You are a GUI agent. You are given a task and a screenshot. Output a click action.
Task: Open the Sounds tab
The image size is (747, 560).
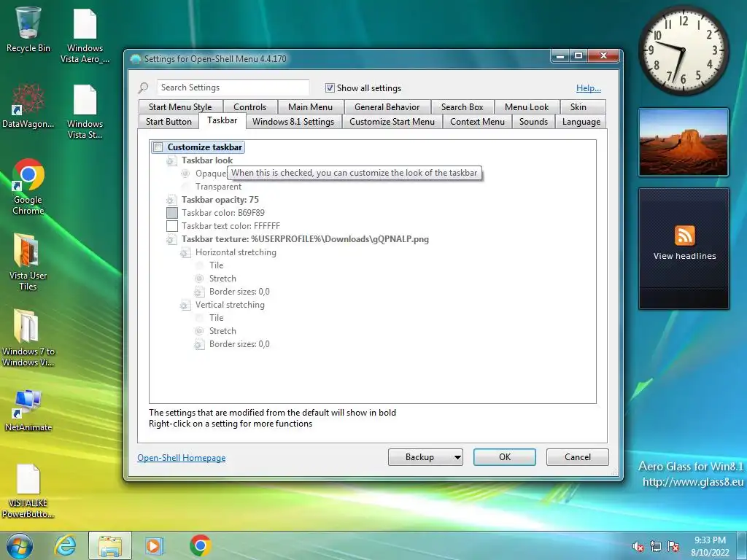533,122
